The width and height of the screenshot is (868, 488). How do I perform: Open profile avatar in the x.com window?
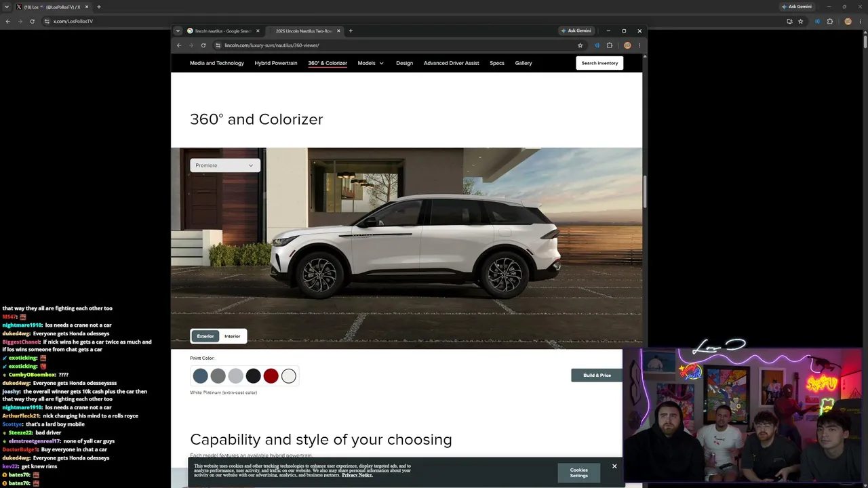point(848,21)
